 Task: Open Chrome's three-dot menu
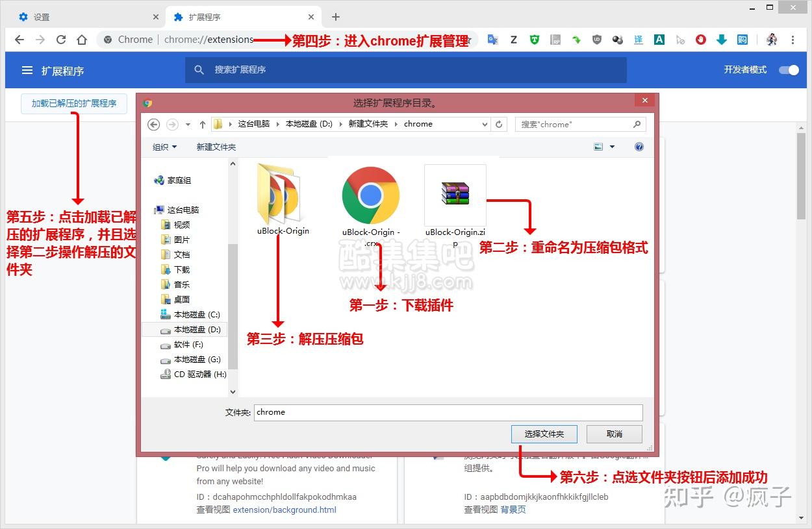794,40
